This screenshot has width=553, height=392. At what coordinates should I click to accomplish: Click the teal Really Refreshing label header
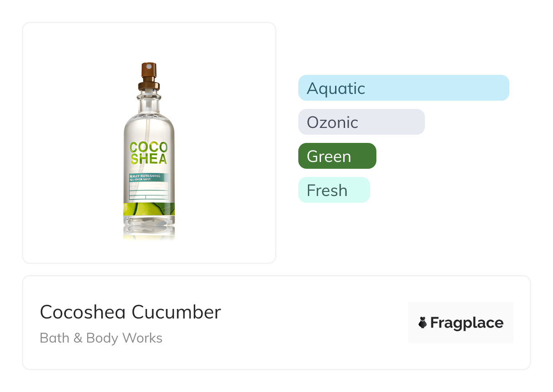tap(149, 177)
